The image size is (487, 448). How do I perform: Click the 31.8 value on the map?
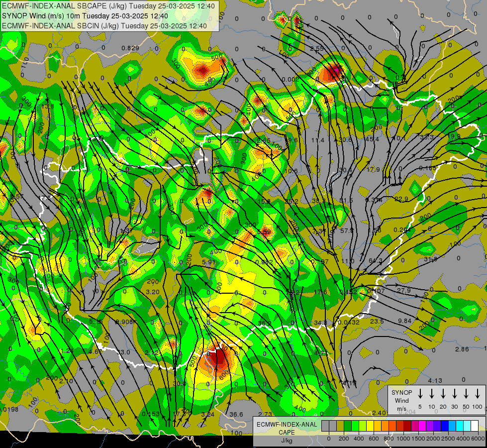tap(430, 259)
